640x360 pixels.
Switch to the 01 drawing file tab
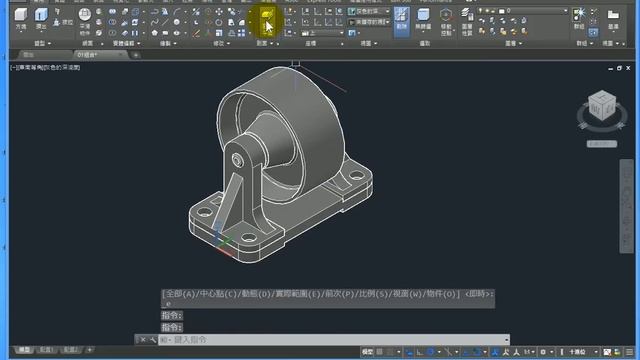pyautogui.click(x=100, y=55)
